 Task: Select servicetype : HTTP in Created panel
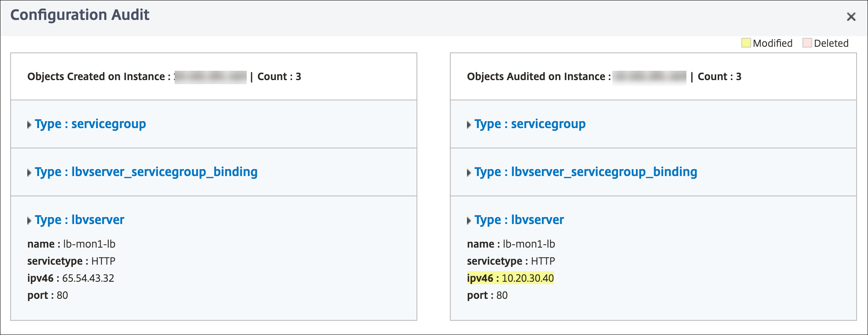pyautogui.click(x=71, y=261)
